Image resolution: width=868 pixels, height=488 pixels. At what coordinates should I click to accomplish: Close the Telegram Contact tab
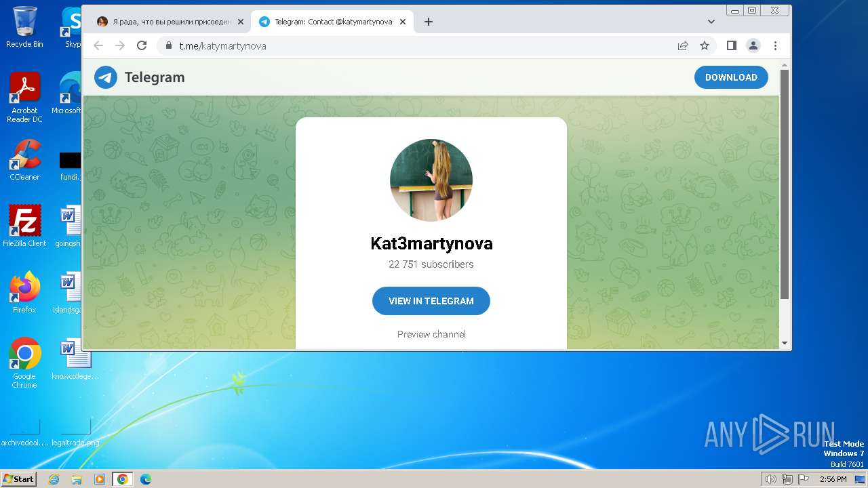click(403, 22)
